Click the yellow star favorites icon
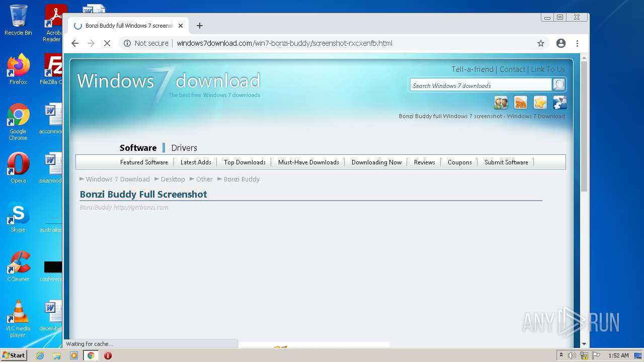The width and height of the screenshot is (644, 362). point(540,103)
